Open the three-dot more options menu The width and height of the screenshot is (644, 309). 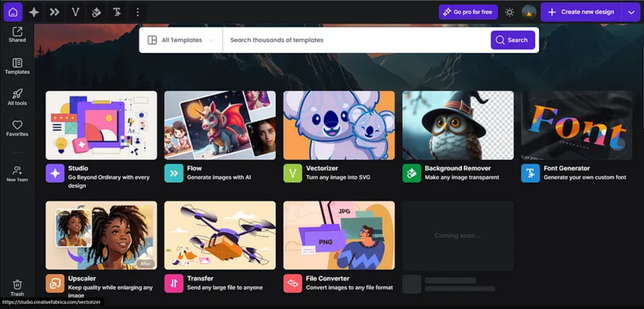coord(138,12)
